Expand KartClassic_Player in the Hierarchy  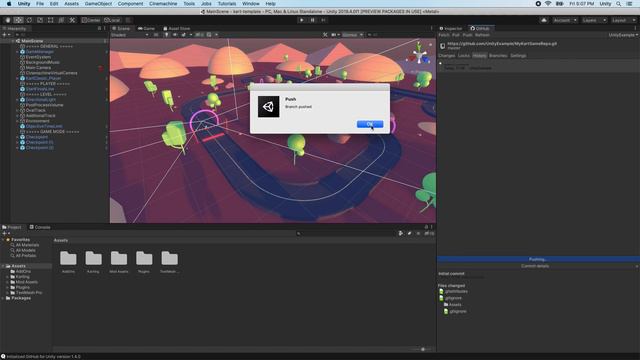coord(17,78)
